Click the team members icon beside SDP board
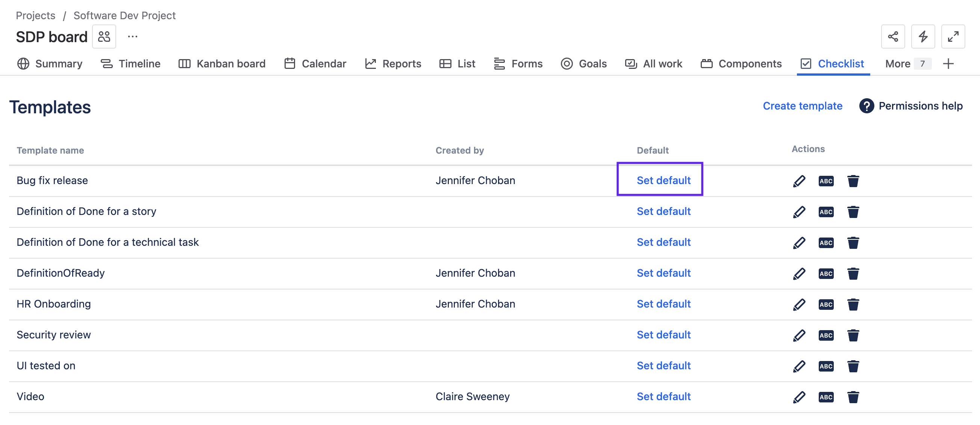This screenshot has height=425, width=980. tap(104, 37)
